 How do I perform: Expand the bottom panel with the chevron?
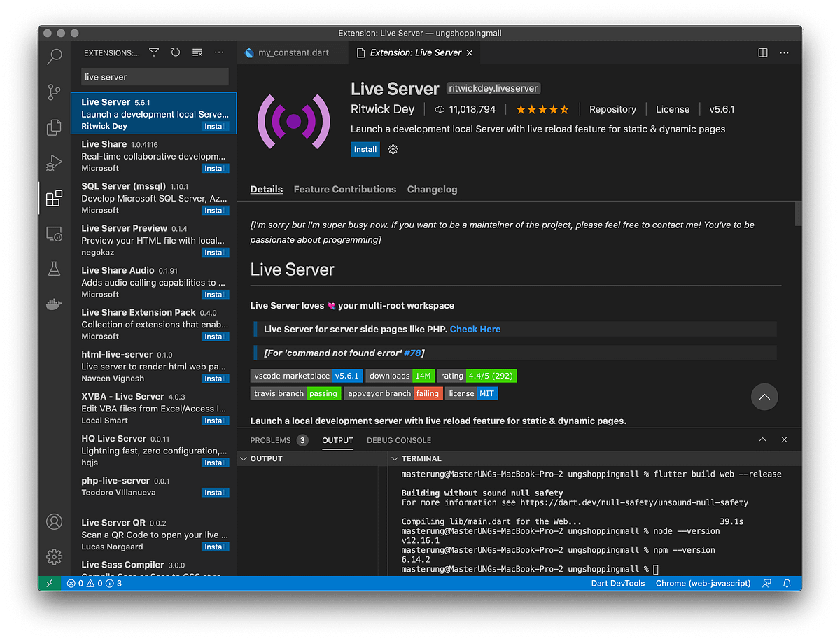coord(762,440)
